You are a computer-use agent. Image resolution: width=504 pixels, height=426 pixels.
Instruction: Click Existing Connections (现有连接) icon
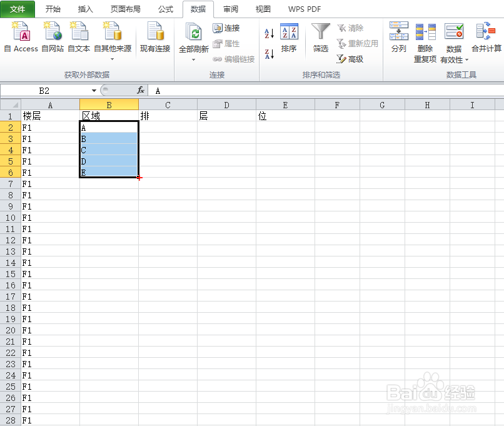pyautogui.click(x=155, y=31)
